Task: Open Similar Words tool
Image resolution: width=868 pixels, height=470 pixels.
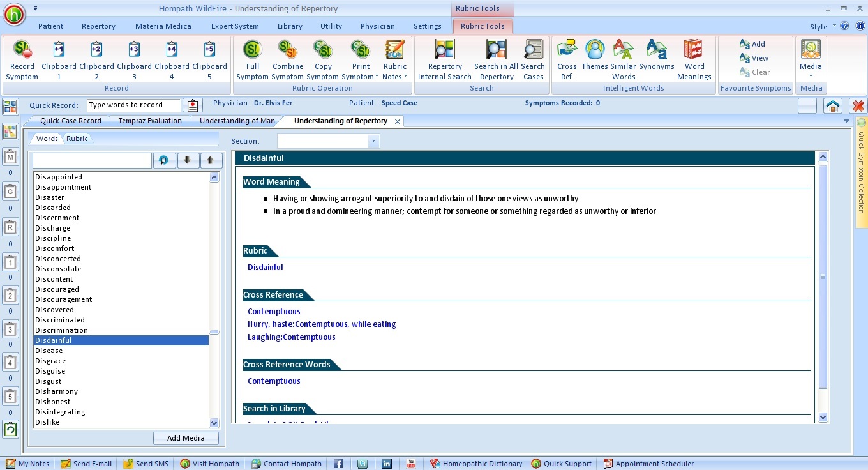Action: [624, 60]
